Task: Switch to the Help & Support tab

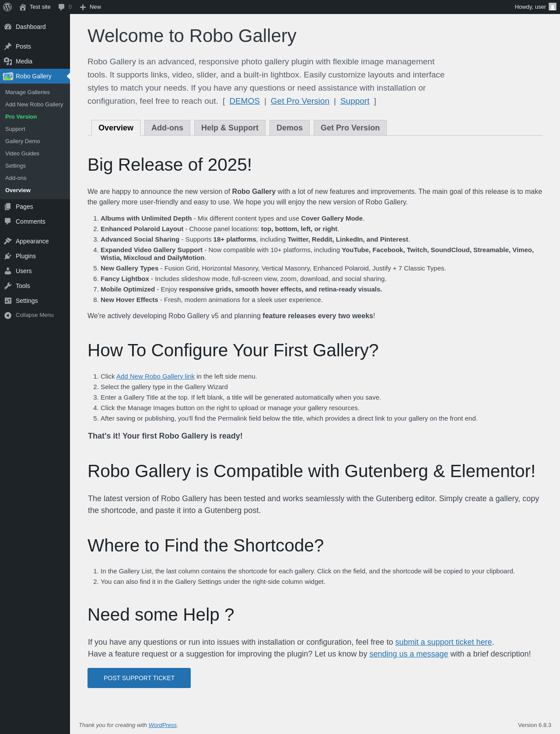Action: (230, 128)
